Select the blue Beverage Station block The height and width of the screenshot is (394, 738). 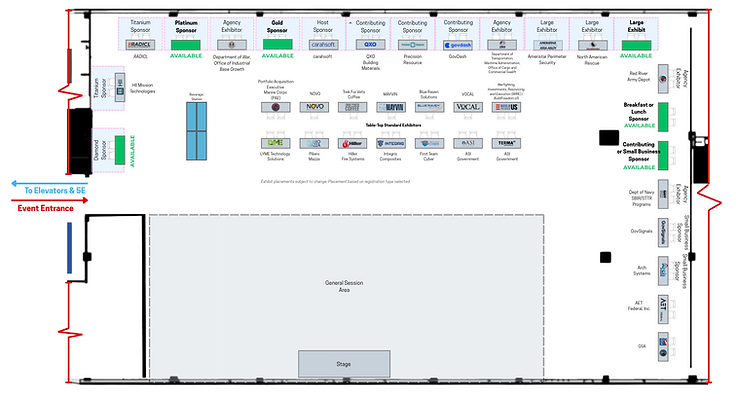click(x=196, y=131)
